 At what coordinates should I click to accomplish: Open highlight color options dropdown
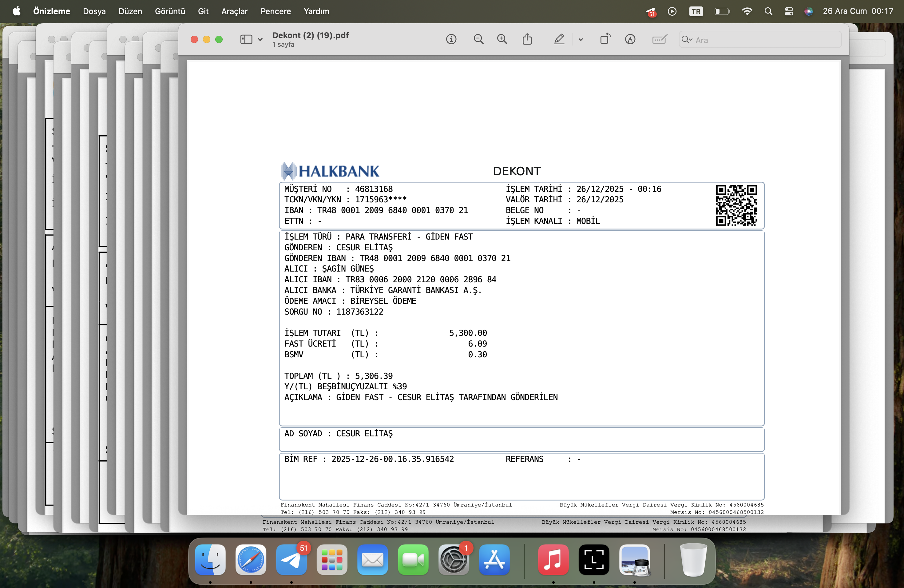click(581, 39)
